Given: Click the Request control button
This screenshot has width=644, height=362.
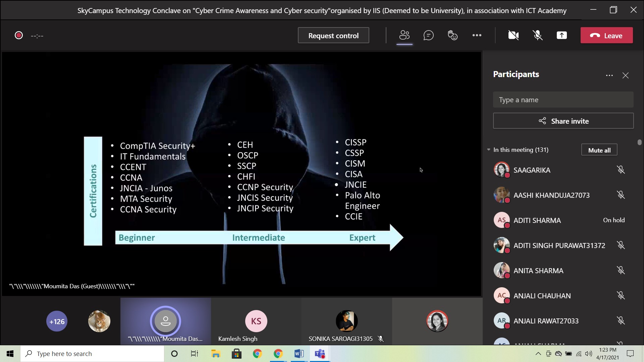Looking at the screenshot, I should [333, 36].
